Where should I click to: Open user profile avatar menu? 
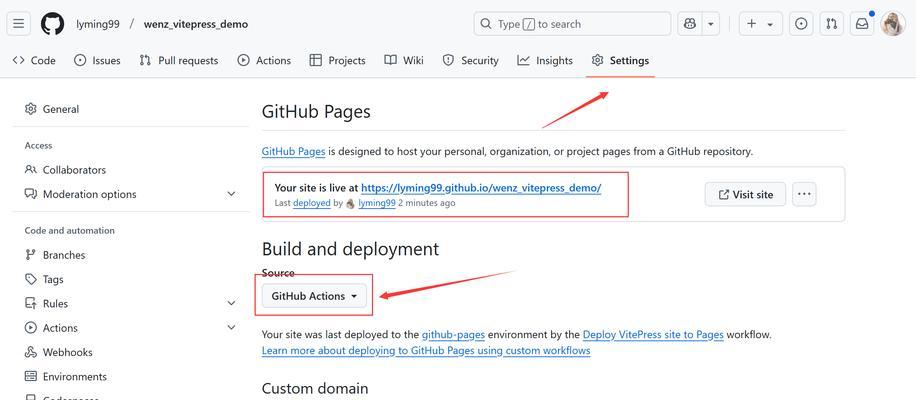[893, 24]
